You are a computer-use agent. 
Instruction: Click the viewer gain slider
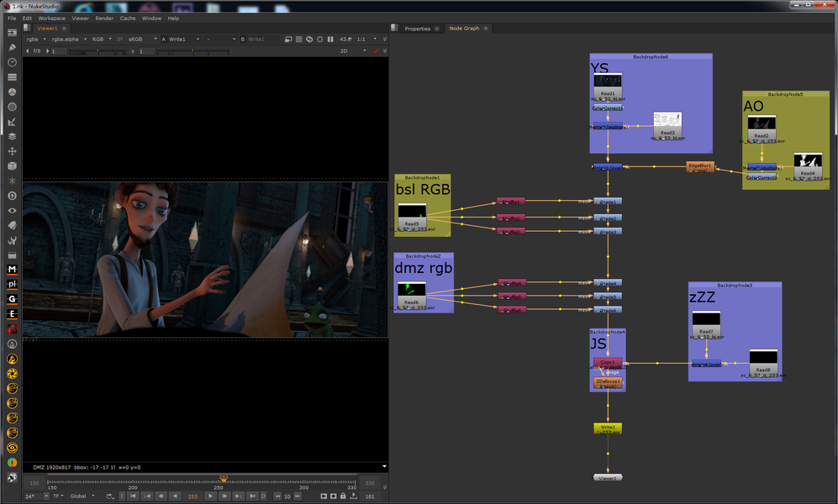(x=98, y=51)
